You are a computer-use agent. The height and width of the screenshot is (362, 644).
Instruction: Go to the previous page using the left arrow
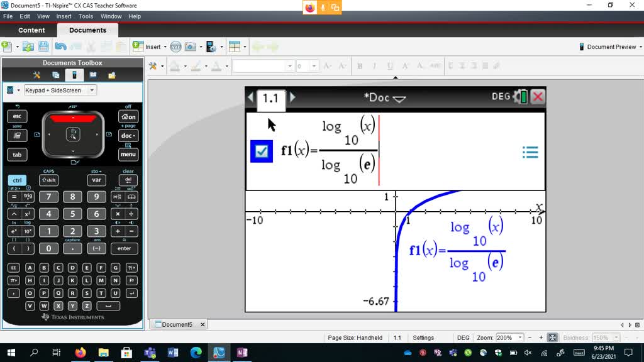click(250, 97)
